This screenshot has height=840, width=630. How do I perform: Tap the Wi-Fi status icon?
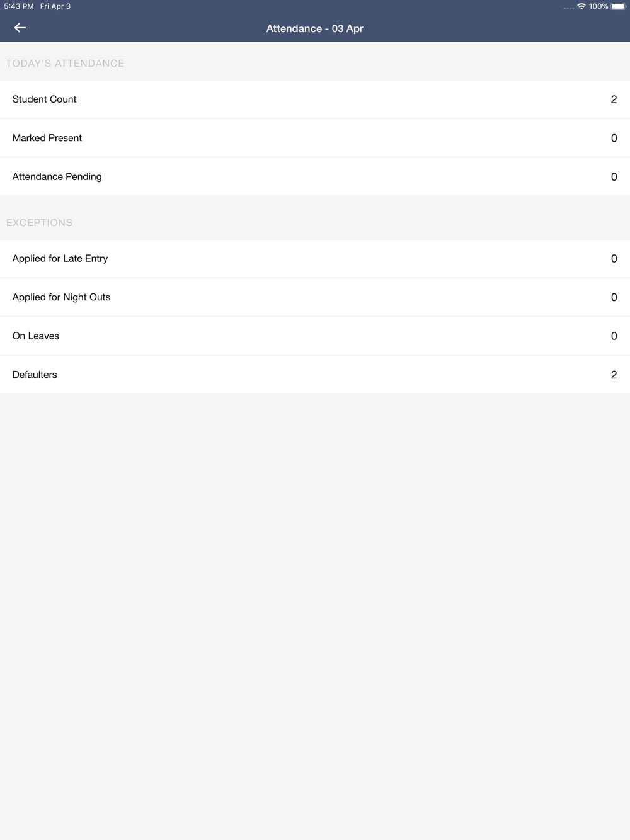(x=581, y=6)
